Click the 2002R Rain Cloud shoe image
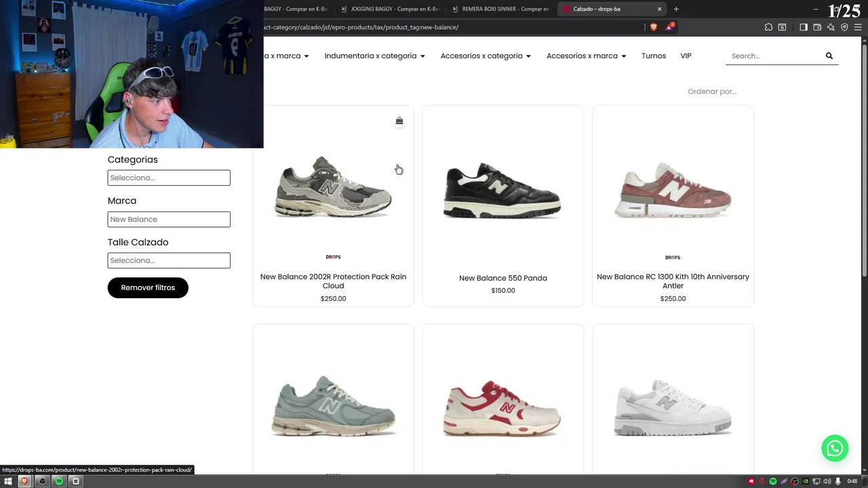The image size is (868, 488). pos(333,186)
